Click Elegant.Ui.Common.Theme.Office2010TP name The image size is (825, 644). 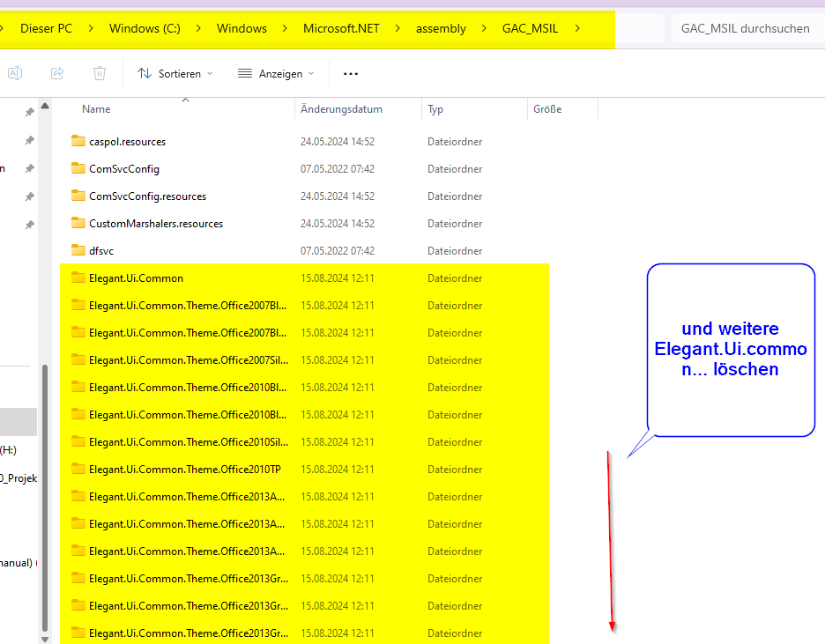coord(185,470)
